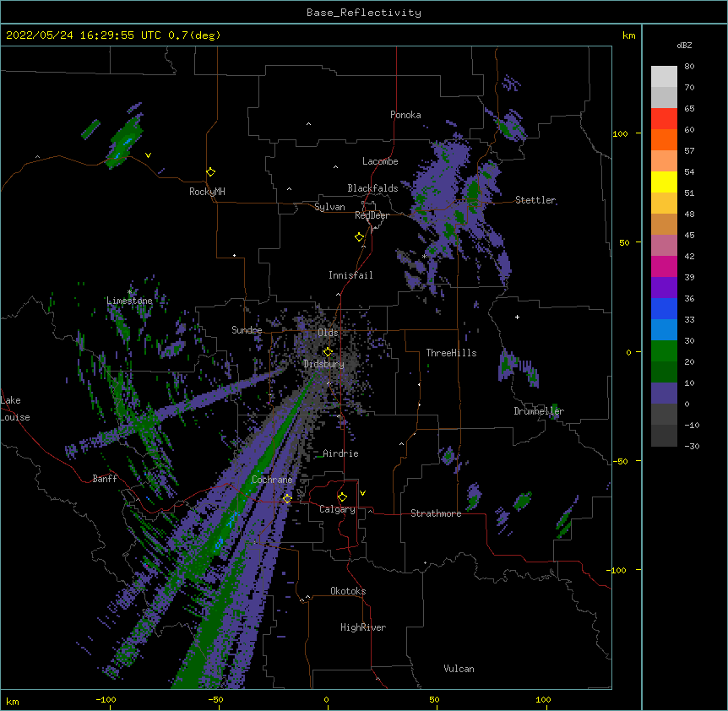Click the Base_Reflectivity title text
The height and width of the screenshot is (711, 728).
[x=364, y=13]
